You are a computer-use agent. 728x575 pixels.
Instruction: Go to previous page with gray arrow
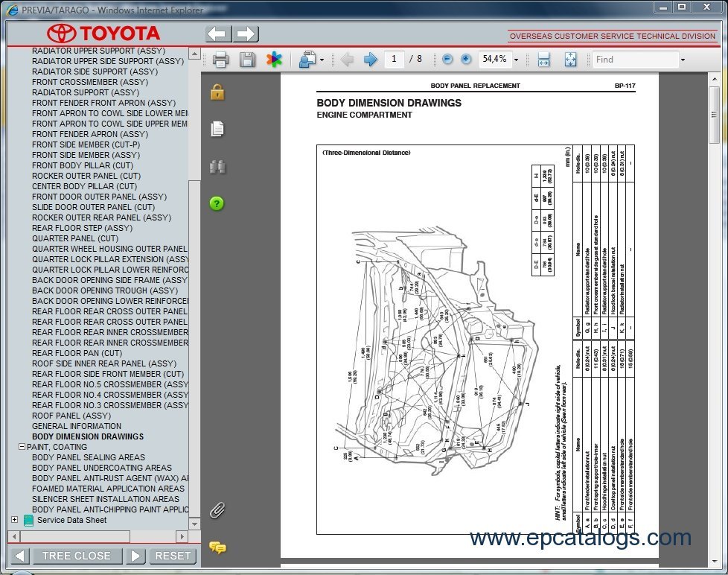346,60
